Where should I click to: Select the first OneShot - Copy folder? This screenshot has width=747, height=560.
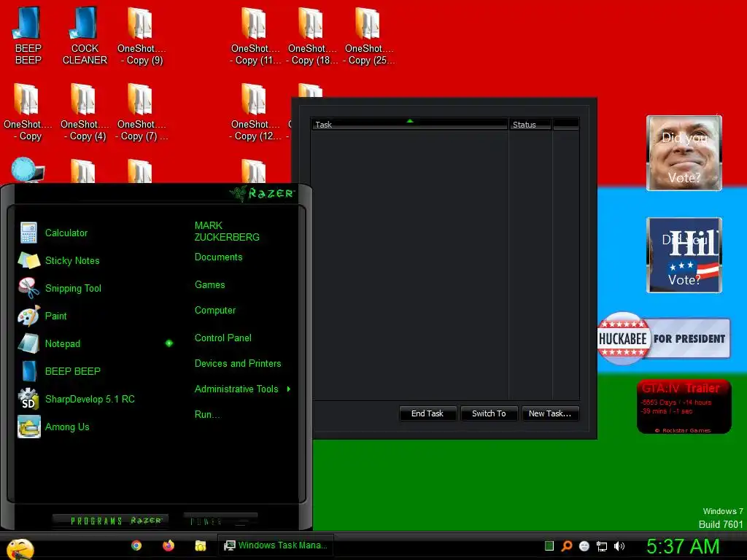click(28, 112)
